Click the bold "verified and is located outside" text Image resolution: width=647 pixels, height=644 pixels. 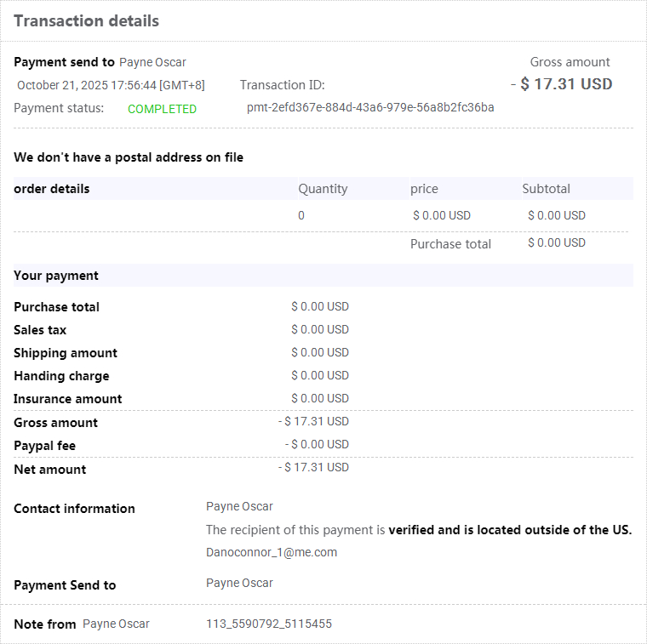click(510, 530)
